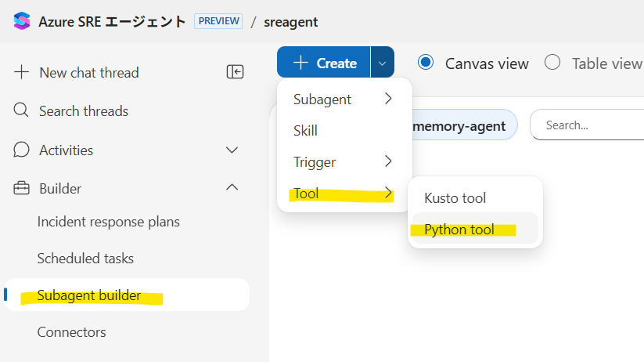Select Python tool from the submenu
Image resolution: width=644 pixels, height=362 pixels.
pos(475,229)
